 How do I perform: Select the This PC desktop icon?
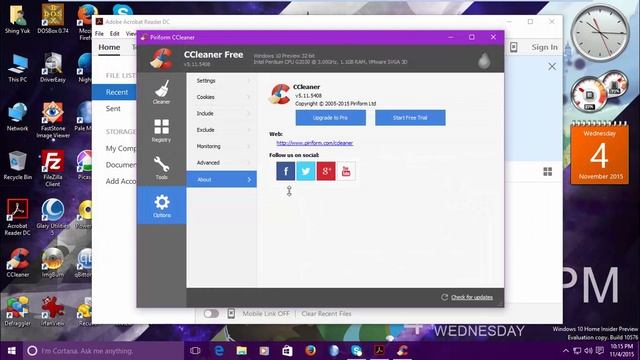[18, 69]
